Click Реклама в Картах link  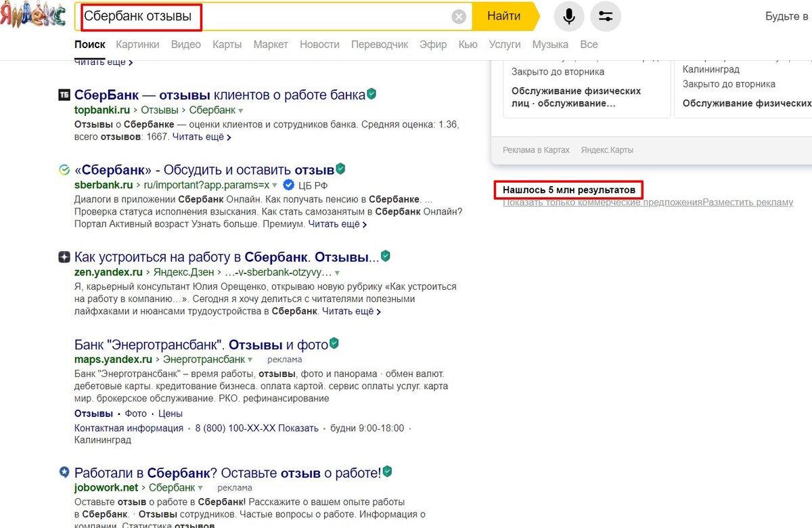(x=536, y=150)
